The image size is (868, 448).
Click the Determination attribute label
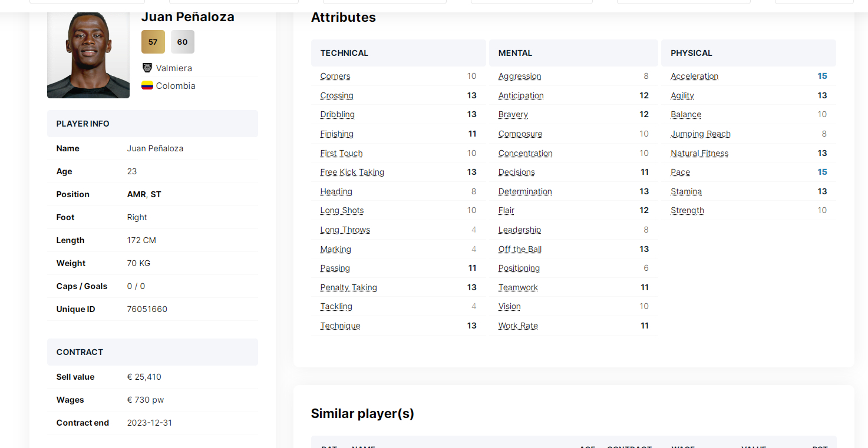pos(525,191)
